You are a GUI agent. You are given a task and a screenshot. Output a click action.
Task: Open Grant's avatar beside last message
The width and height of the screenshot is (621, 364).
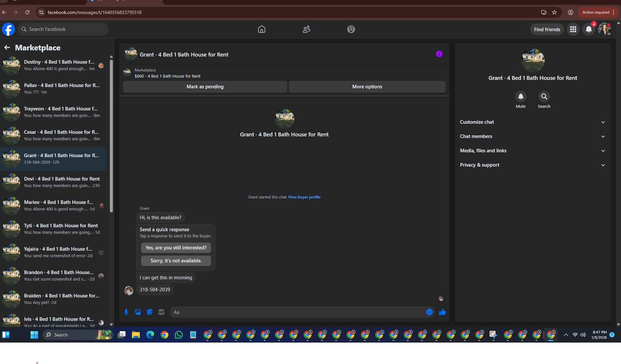point(129,290)
